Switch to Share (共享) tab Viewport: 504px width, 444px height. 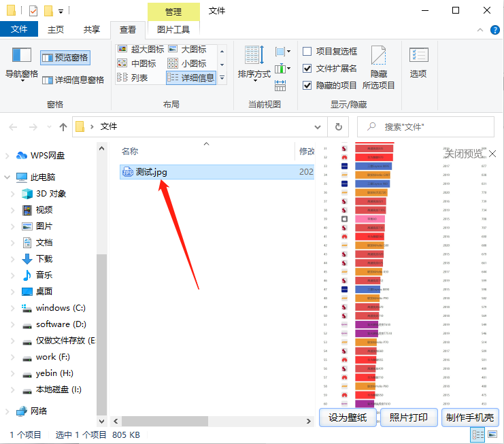[x=92, y=29]
